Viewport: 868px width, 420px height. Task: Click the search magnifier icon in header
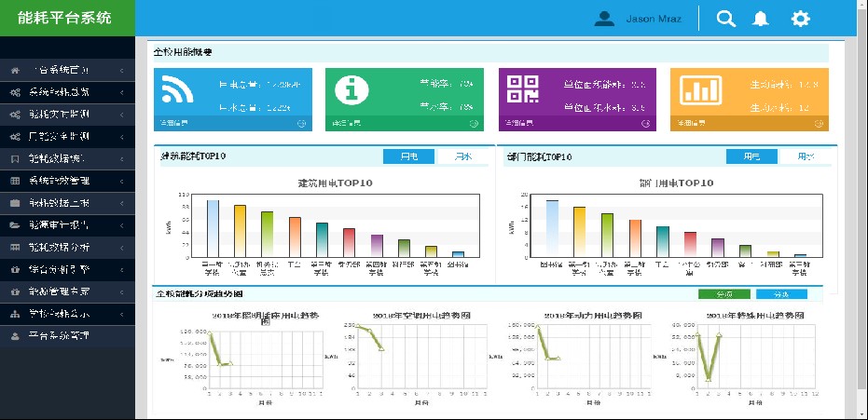click(725, 19)
